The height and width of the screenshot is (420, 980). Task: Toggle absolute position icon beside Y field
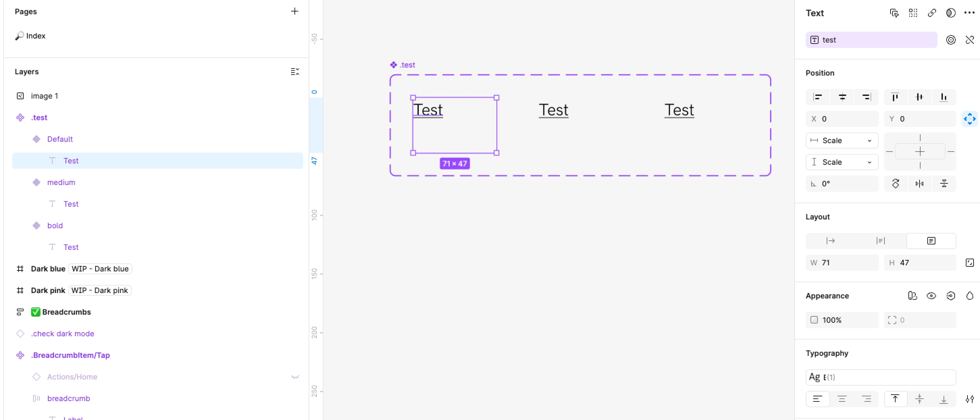(x=970, y=119)
